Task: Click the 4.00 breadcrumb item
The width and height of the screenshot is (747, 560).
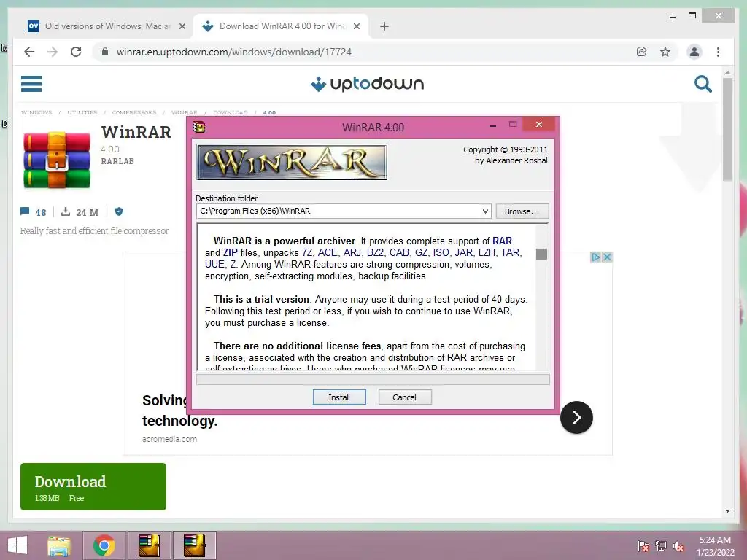Action: pyautogui.click(x=270, y=113)
